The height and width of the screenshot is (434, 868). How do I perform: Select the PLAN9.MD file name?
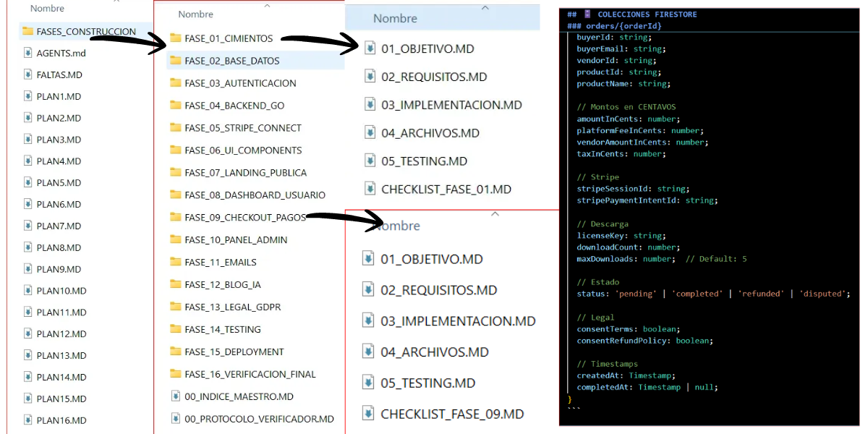59,269
